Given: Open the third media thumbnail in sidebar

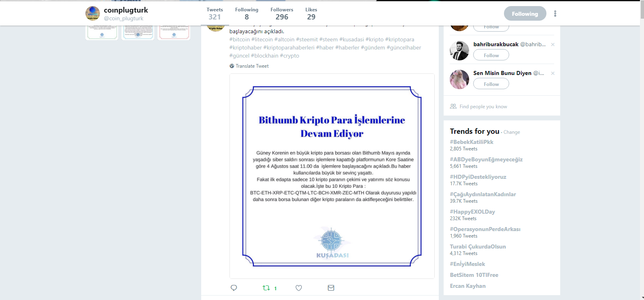Looking at the screenshot, I should (174, 32).
